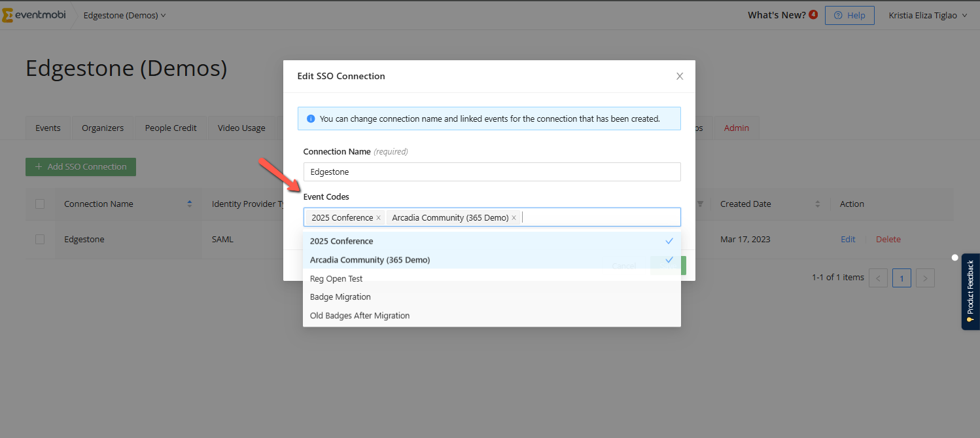Open the People Credit tab
The image size is (980, 438).
coord(171,128)
